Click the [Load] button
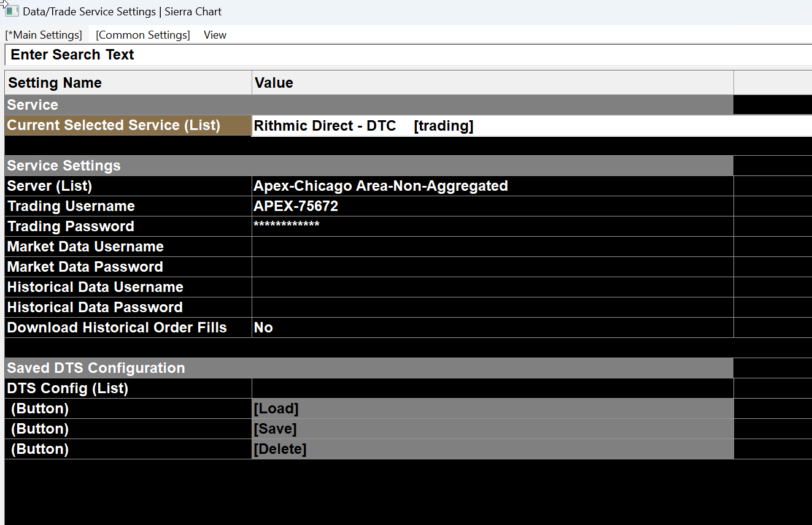 (492, 408)
